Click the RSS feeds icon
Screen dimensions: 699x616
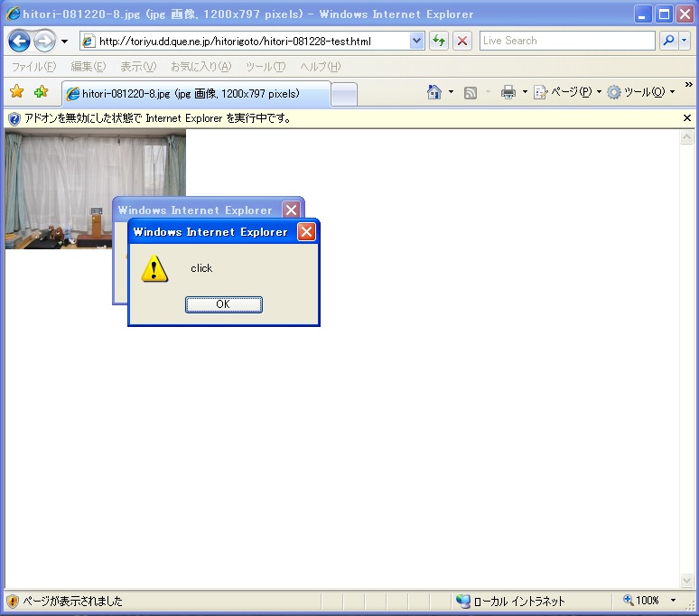click(471, 92)
